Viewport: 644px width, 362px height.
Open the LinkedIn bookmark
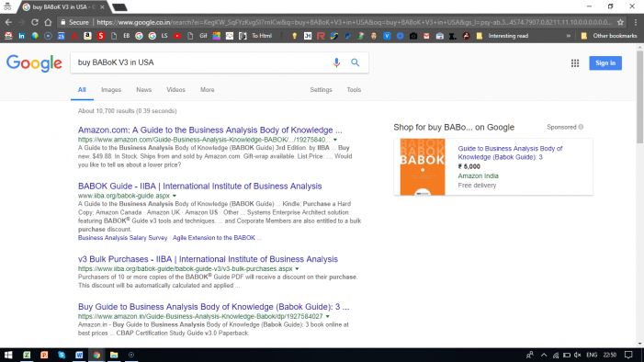[21, 36]
